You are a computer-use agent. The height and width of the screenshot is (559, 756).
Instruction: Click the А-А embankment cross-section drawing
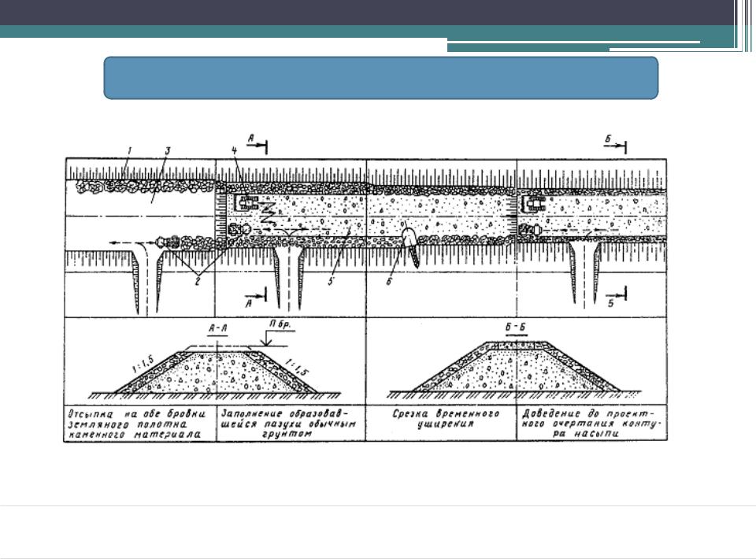tap(216, 372)
